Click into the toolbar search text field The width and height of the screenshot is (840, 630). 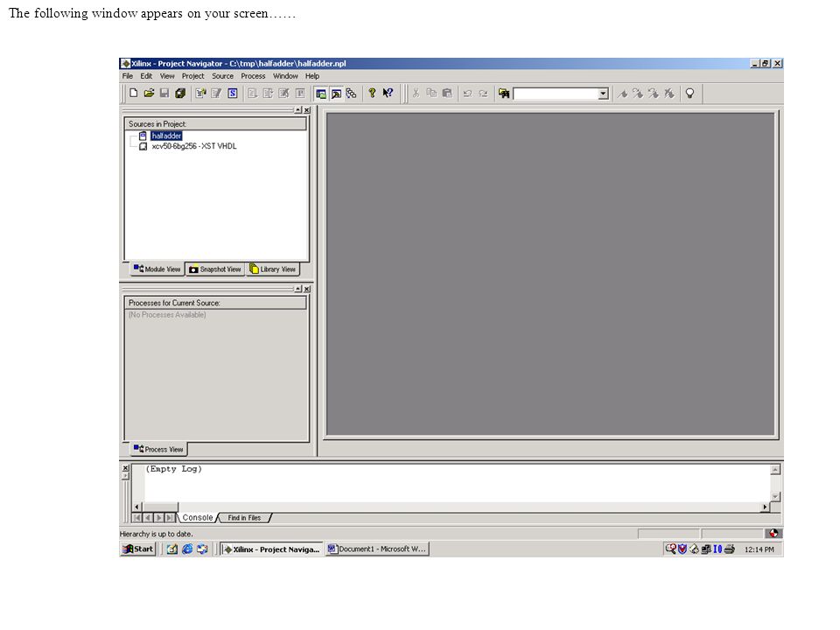click(556, 94)
